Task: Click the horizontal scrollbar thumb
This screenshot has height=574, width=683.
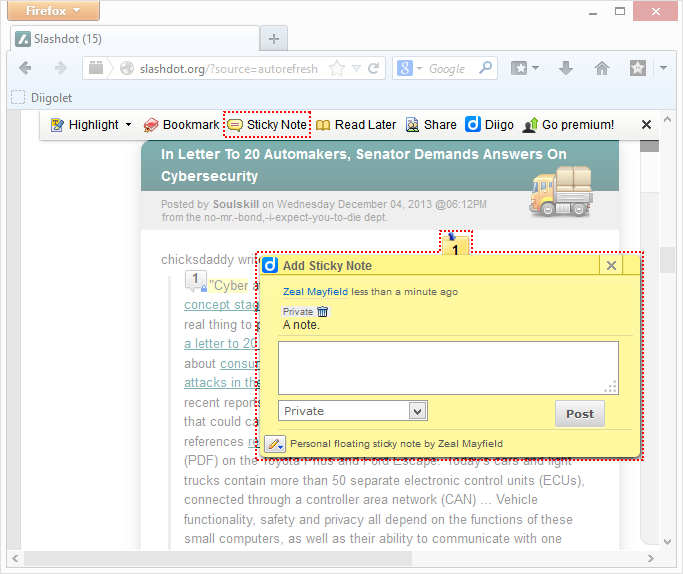Action: [218, 558]
